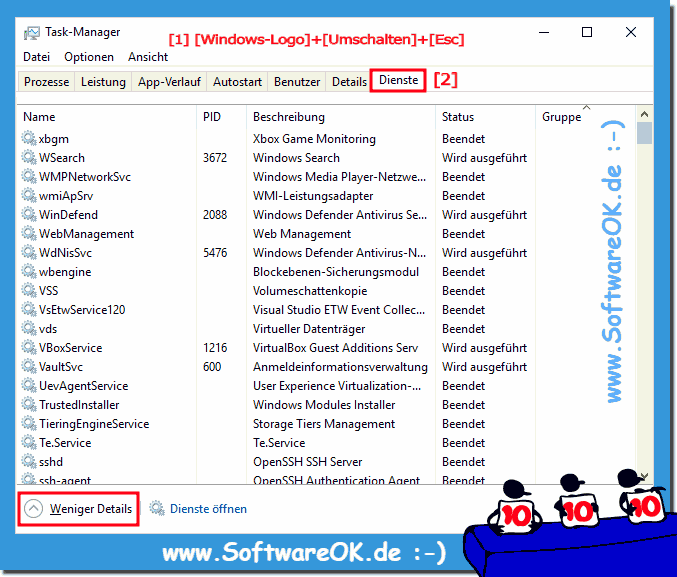
Task: Click the gear icon beside VaultSvc
Action: click(29, 366)
